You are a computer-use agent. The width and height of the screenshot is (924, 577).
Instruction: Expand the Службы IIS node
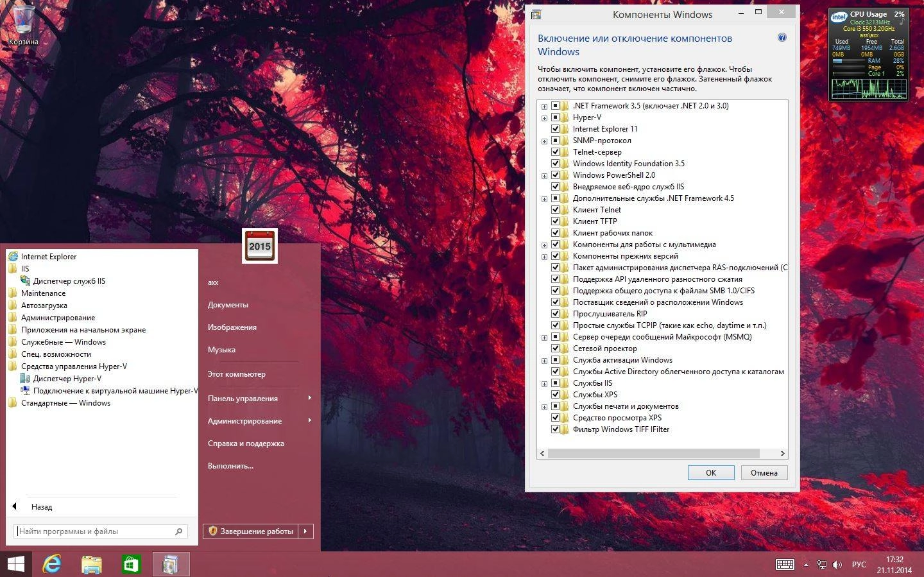click(544, 383)
